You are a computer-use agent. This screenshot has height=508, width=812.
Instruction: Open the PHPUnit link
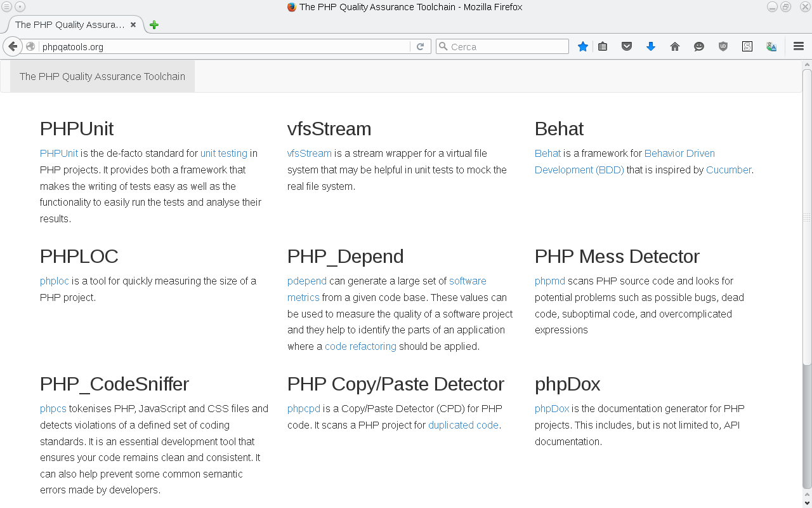(59, 153)
